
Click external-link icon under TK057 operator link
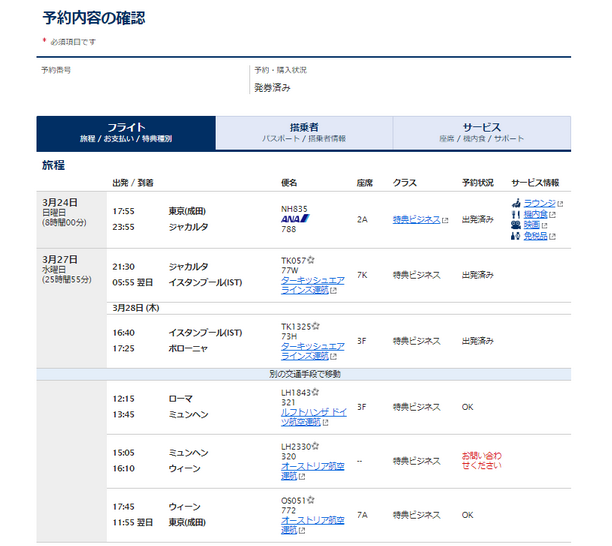333,291
